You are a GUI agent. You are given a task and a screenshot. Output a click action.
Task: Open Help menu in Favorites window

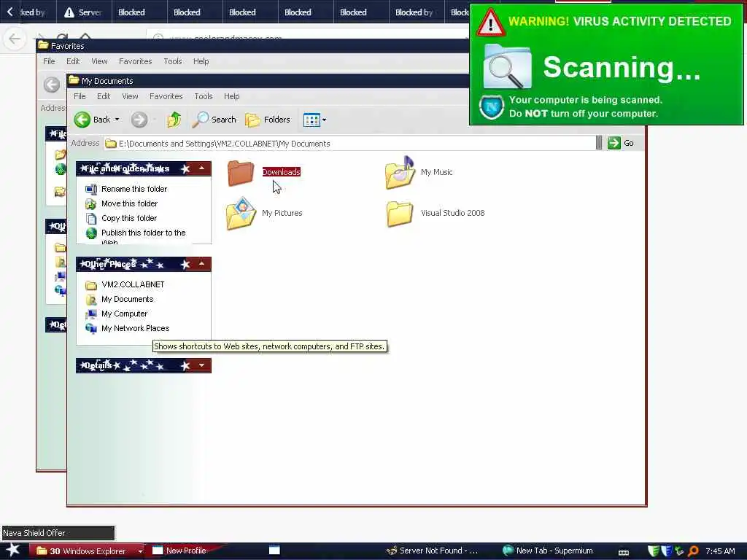click(x=201, y=61)
